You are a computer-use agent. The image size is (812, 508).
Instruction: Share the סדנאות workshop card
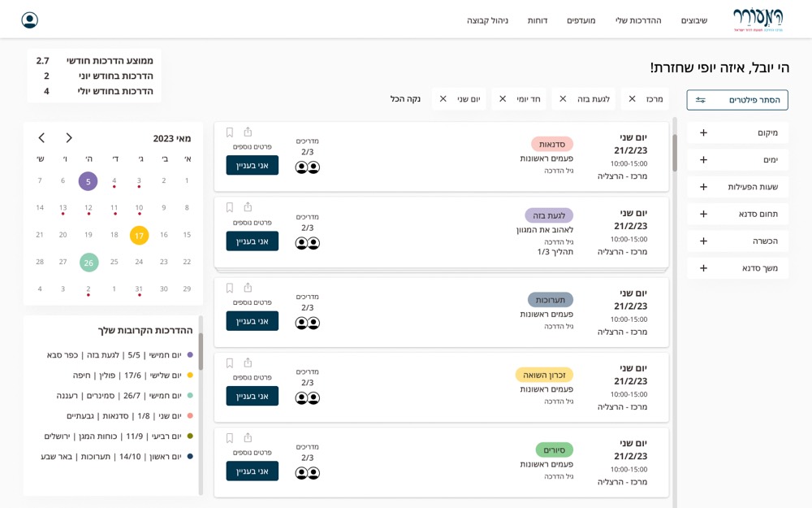248,132
